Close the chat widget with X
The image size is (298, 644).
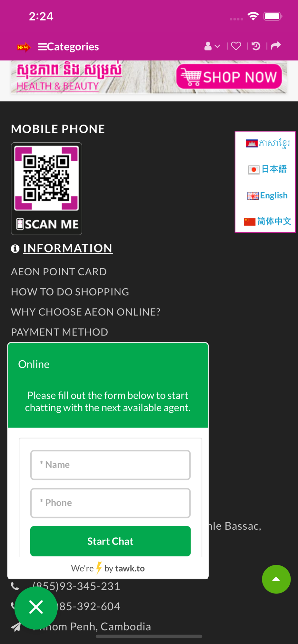pos(36,608)
